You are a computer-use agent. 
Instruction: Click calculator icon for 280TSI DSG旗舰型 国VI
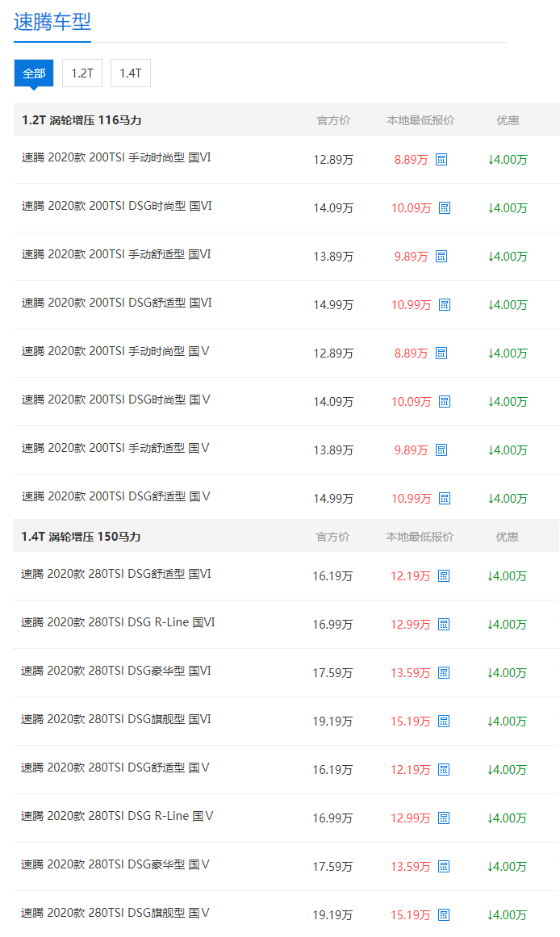pos(444,722)
